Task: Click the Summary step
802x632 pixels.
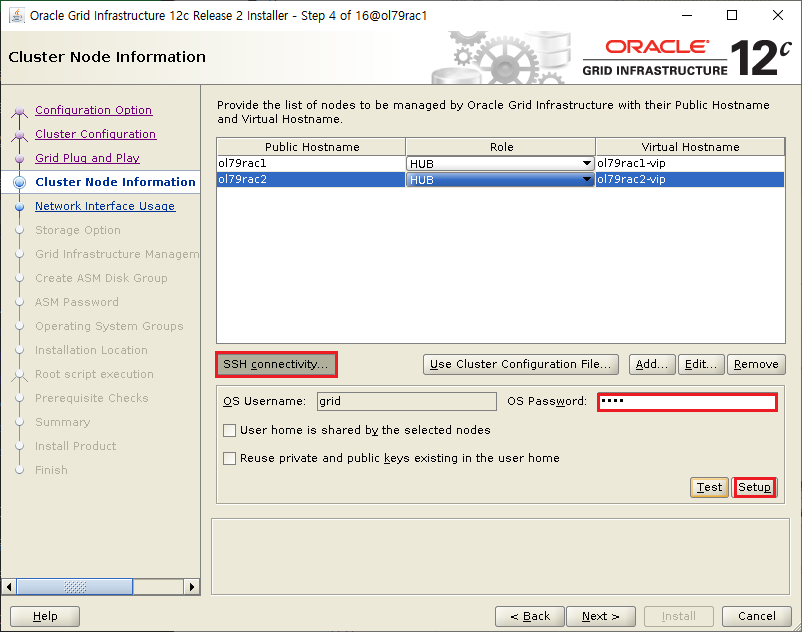Action: 62,422
